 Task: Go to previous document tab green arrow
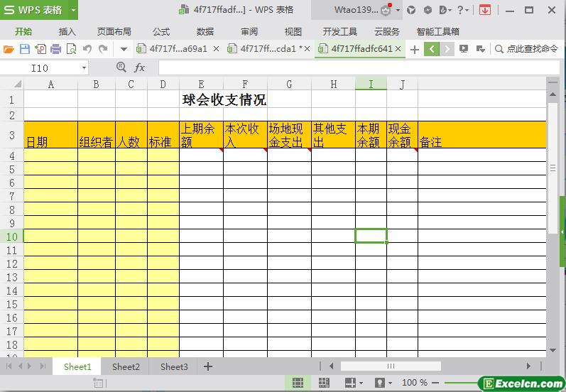click(432, 49)
